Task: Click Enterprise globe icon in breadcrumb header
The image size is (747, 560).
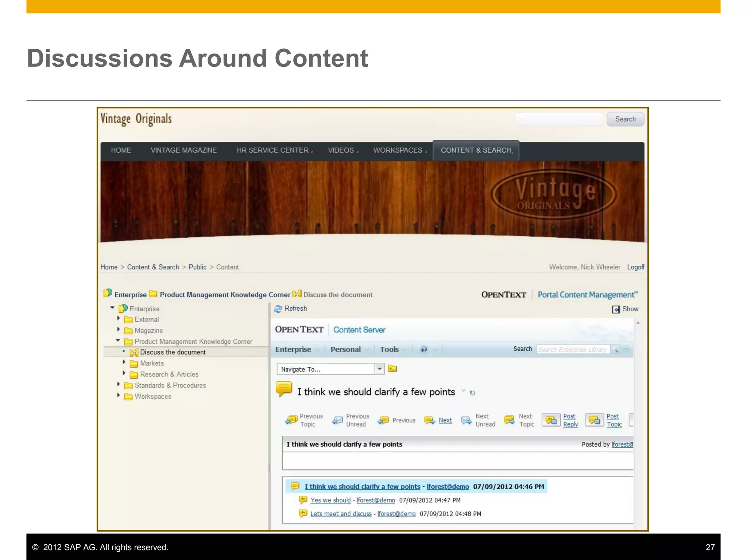Action: 108,293
